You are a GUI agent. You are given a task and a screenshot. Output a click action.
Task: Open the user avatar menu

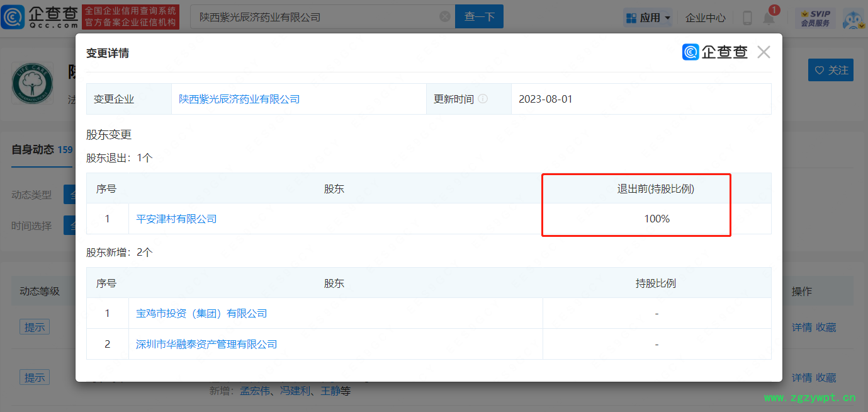pyautogui.click(x=853, y=19)
